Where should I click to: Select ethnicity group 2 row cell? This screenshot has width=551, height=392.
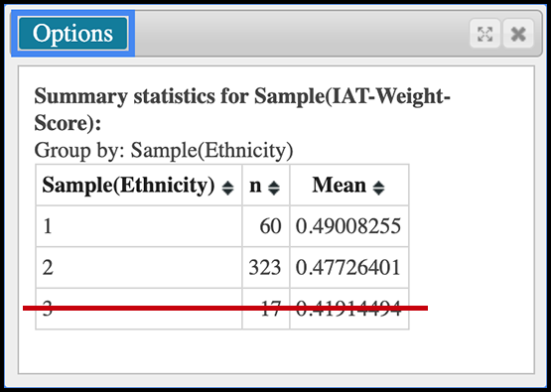pos(139,268)
